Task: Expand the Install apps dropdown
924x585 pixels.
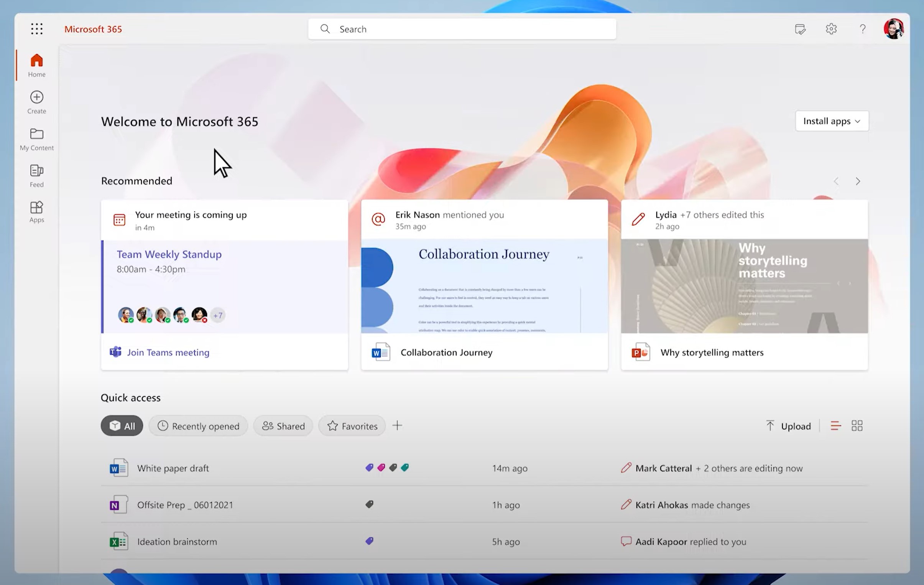Action: click(x=832, y=121)
